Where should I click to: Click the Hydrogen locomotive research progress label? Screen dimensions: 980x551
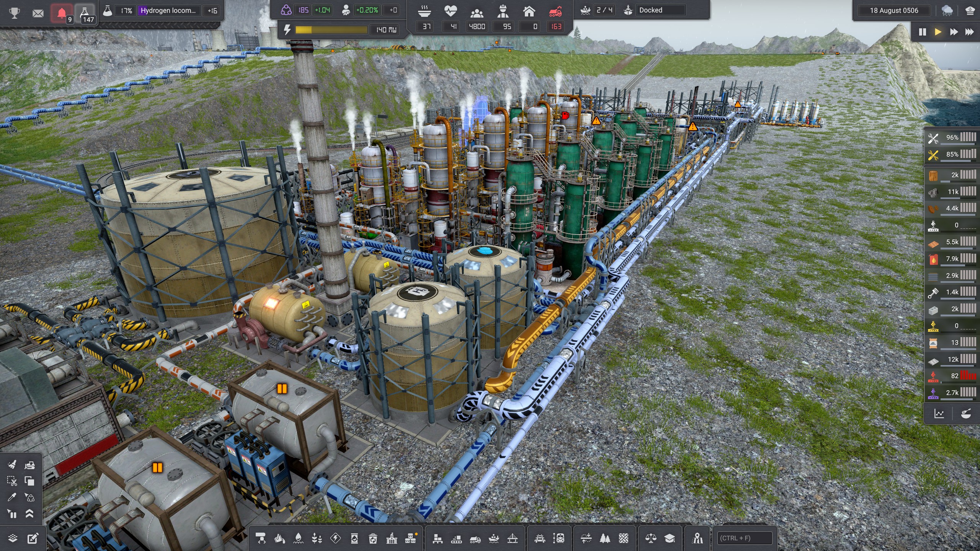pyautogui.click(x=168, y=10)
